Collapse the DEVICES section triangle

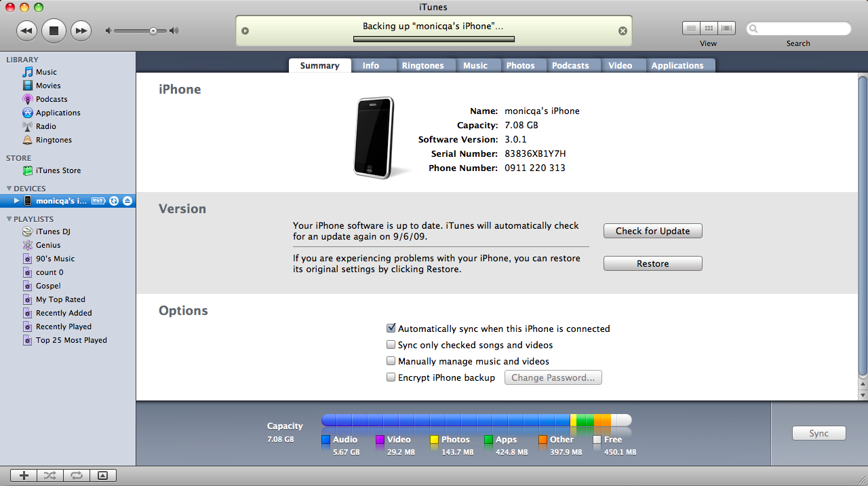pyautogui.click(x=9, y=189)
